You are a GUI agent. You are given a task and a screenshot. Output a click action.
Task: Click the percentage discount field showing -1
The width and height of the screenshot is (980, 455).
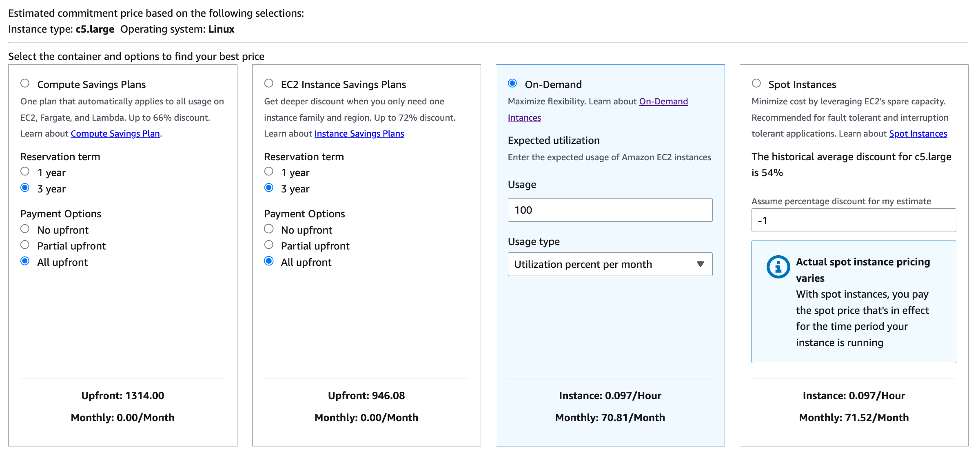854,220
